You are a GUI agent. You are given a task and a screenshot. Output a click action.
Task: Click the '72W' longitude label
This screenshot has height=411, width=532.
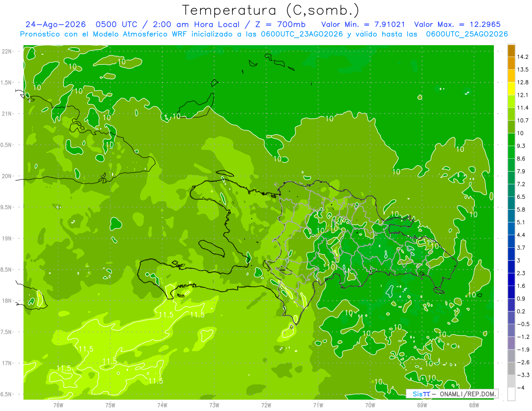266,405
